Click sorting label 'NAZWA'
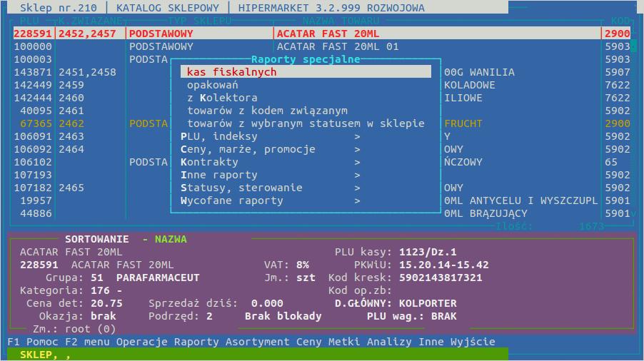This screenshot has height=361, width=644. click(x=171, y=239)
